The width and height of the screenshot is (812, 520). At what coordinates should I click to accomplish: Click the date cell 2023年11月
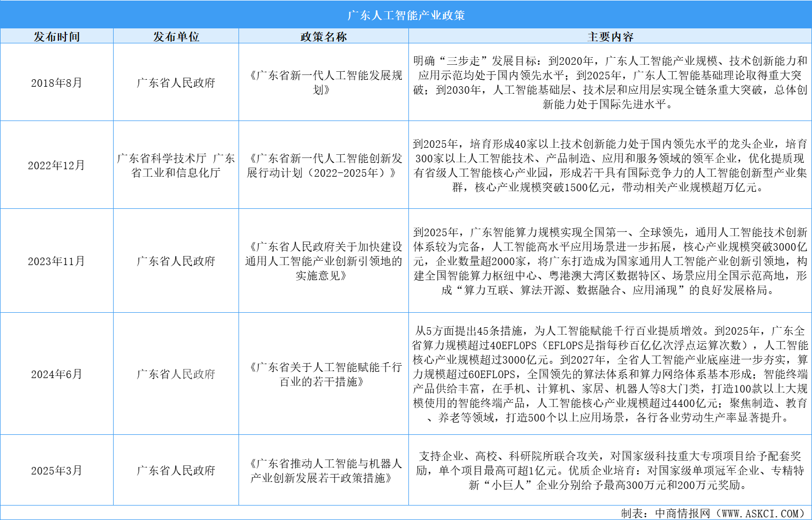click(x=57, y=261)
